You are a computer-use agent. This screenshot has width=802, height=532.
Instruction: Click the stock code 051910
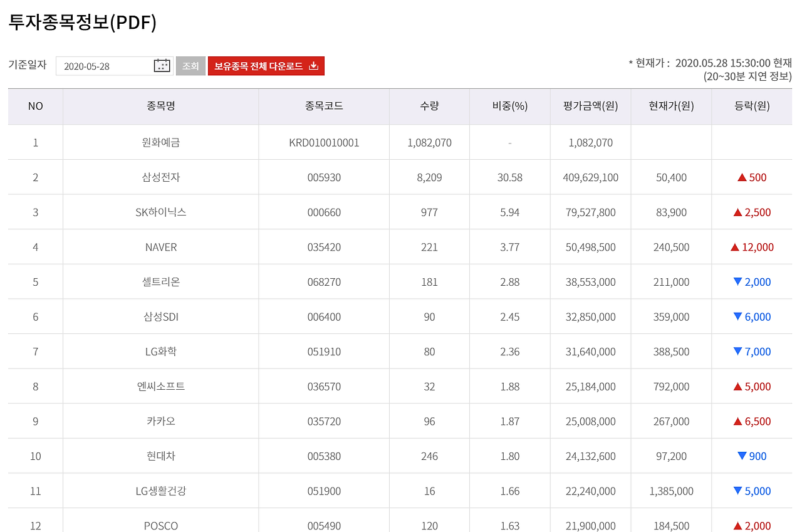point(324,352)
